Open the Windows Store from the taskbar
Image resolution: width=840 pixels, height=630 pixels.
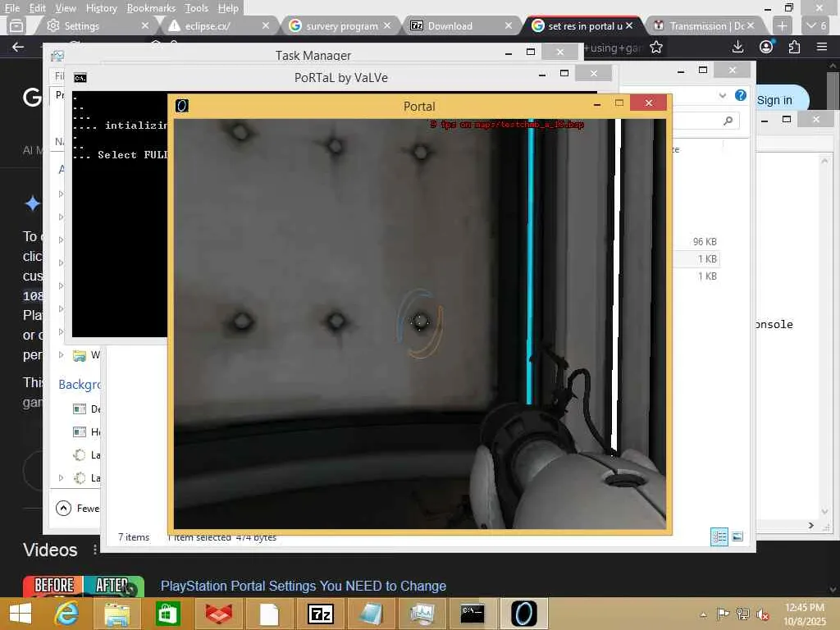167,614
